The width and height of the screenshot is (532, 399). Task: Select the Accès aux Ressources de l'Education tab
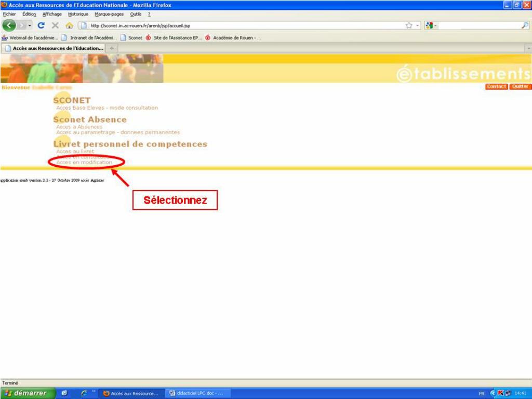point(54,48)
